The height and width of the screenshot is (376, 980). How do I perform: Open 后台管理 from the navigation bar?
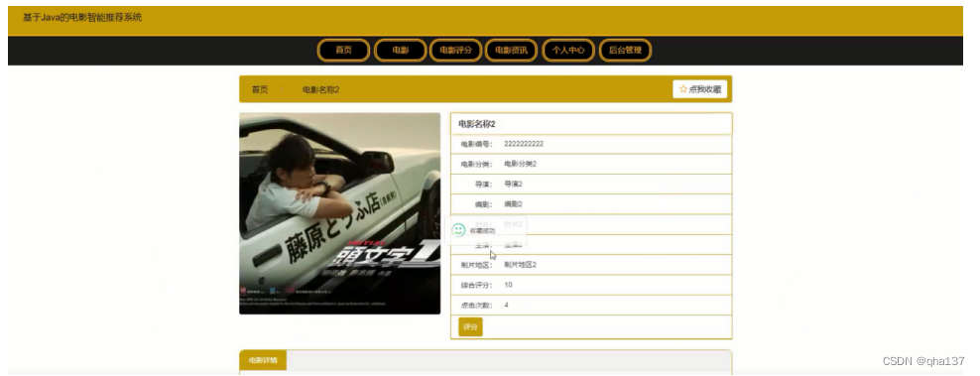pos(625,50)
